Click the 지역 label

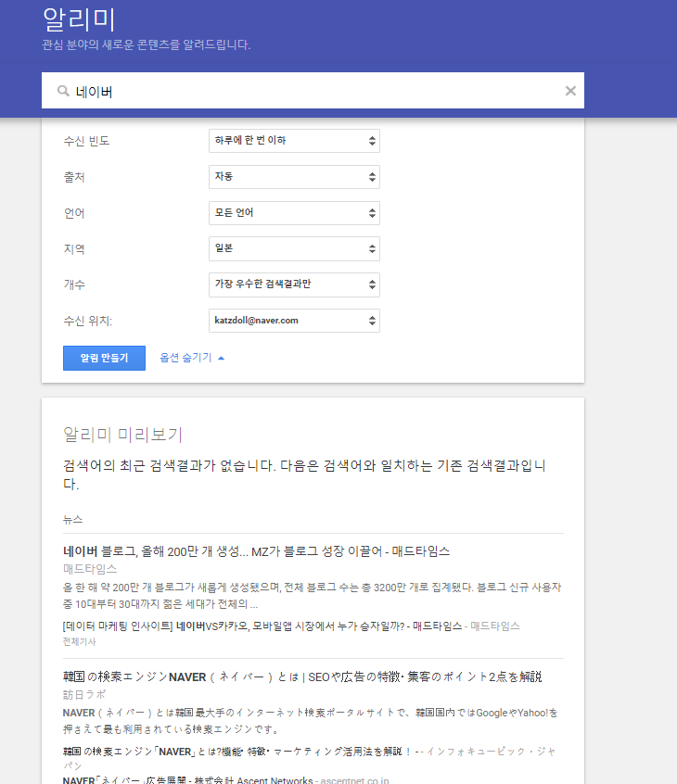[74, 249]
